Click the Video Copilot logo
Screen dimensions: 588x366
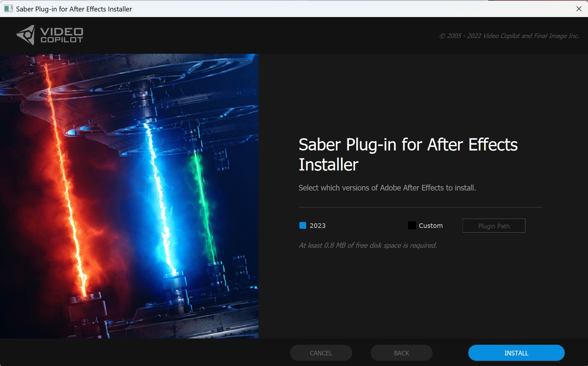point(50,35)
